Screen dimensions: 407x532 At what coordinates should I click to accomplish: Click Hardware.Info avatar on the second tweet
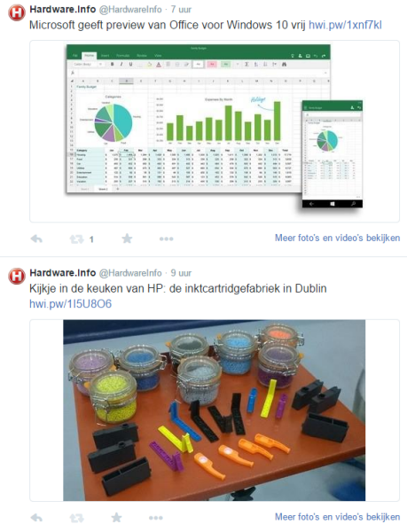click(16, 276)
